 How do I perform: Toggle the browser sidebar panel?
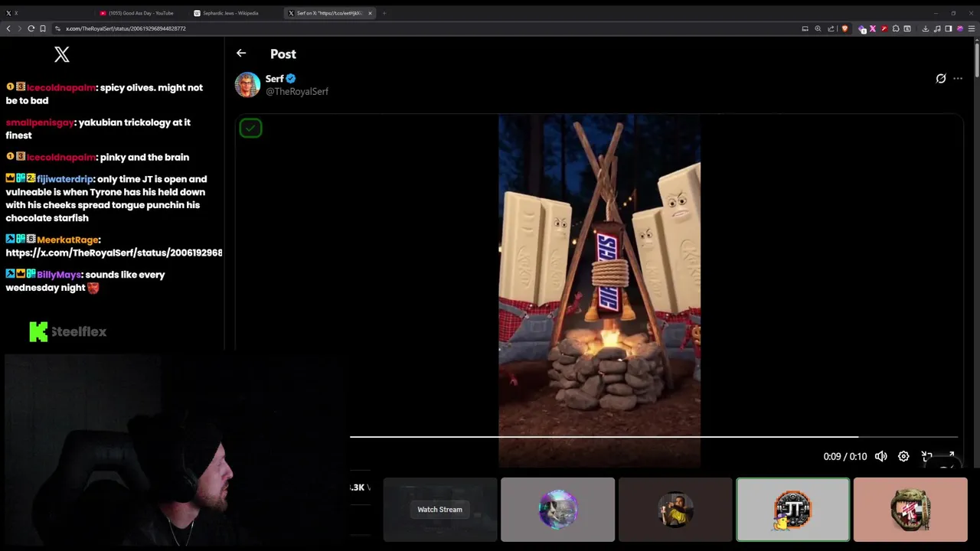pos(949,28)
